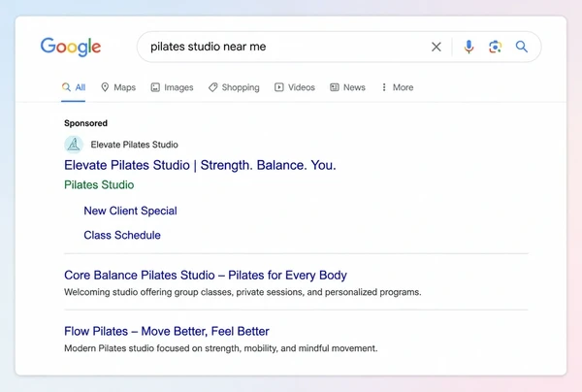The height and width of the screenshot is (392, 582).
Task: Expand the More menu
Action: (398, 87)
